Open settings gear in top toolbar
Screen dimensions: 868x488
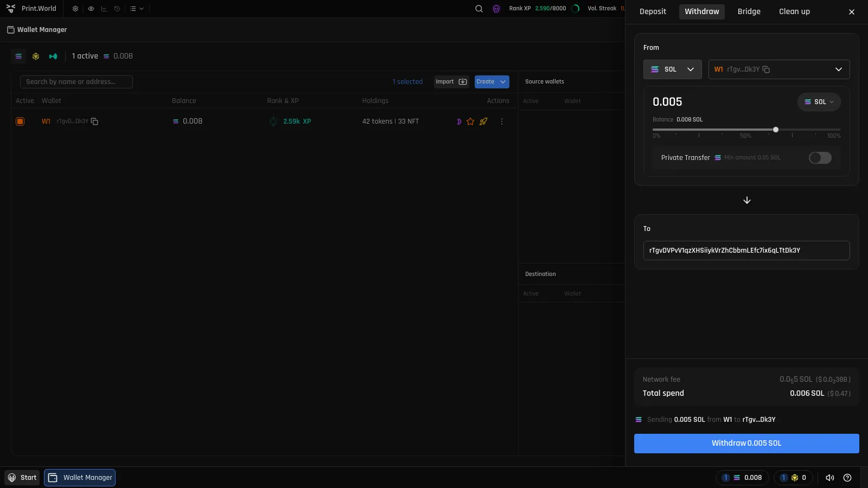coord(75,9)
